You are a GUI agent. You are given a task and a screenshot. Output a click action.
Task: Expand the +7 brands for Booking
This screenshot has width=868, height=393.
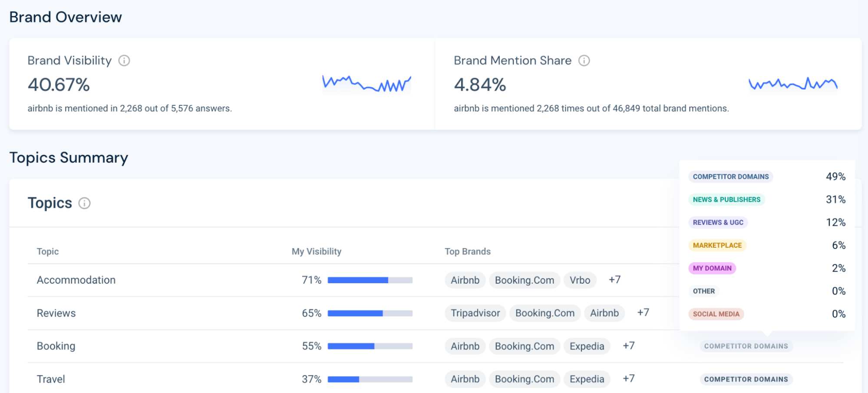629,346
